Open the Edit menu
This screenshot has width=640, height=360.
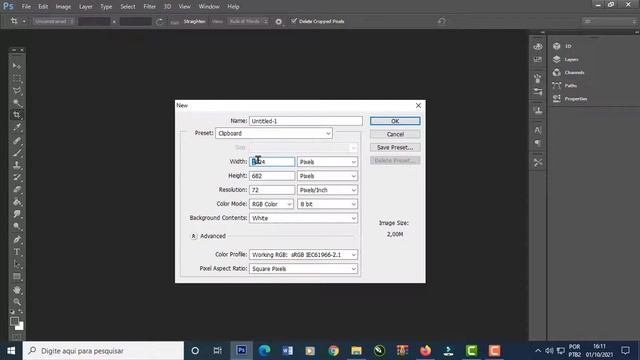pos(43,7)
